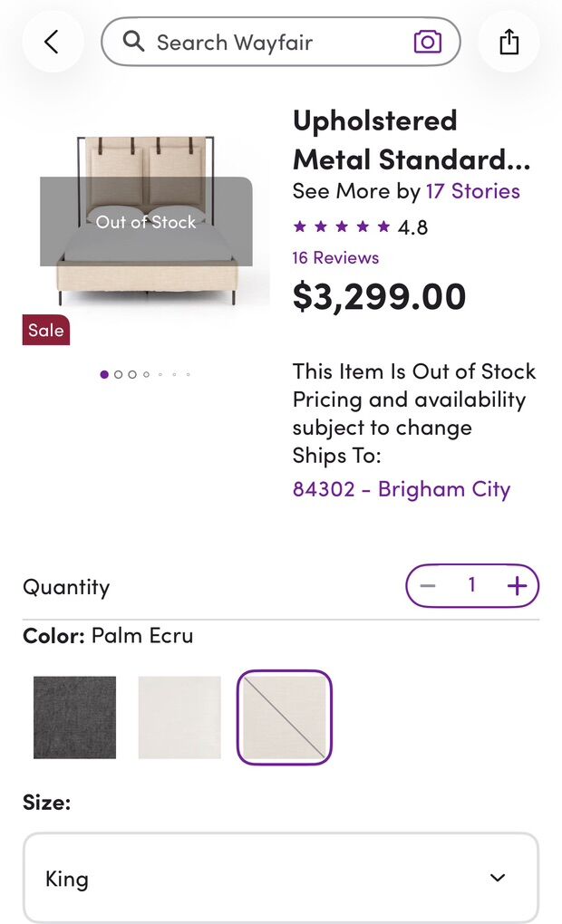Go to second image carousel dot
562x924 pixels.
tap(118, 374)
